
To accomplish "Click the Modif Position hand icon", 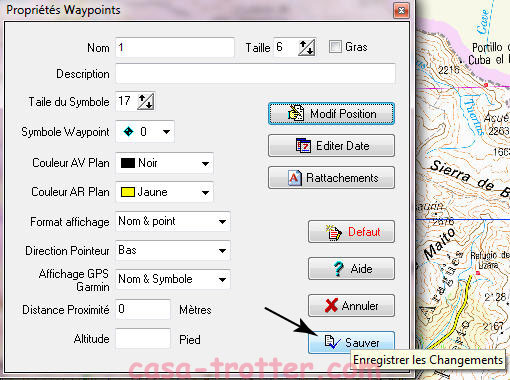I will coord(296,113).
